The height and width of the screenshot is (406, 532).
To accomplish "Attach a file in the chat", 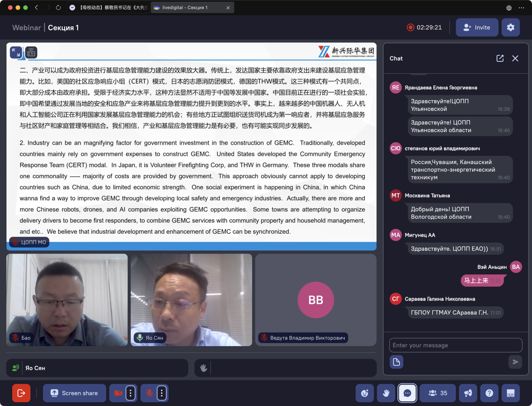I will (396, 362).
